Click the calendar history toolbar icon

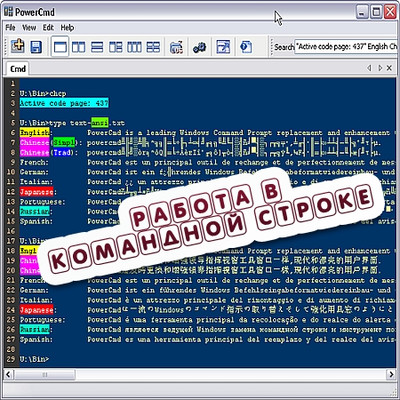pos(176,47)
